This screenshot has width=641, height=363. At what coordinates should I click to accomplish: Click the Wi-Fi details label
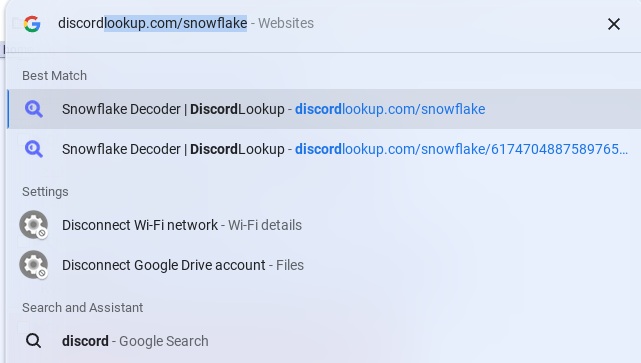(265, 225)
